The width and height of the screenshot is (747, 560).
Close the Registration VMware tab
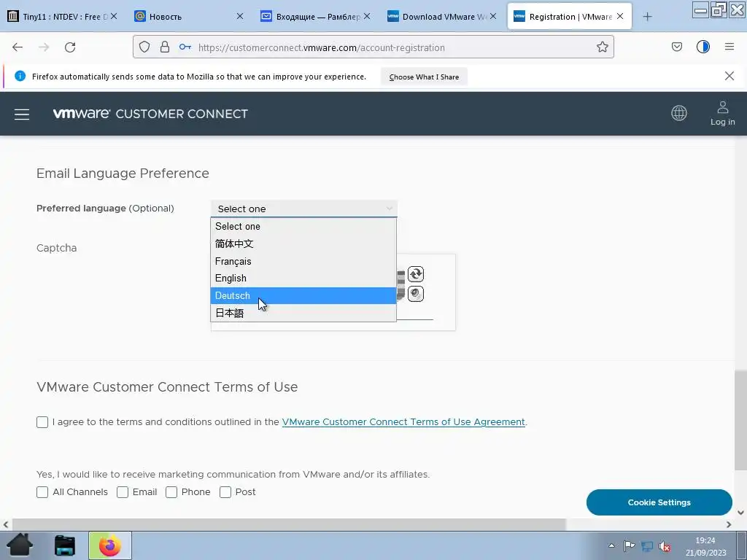click(x=620, y=16)
